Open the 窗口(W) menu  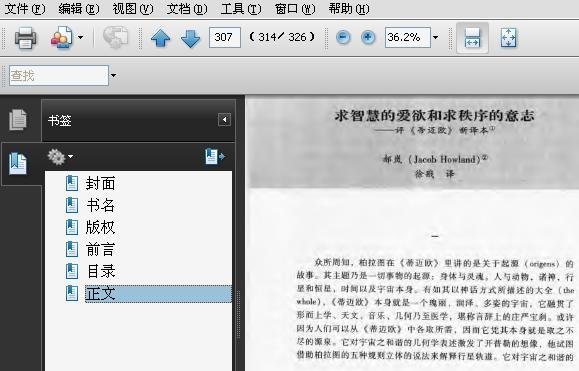[x=295, y=8]
